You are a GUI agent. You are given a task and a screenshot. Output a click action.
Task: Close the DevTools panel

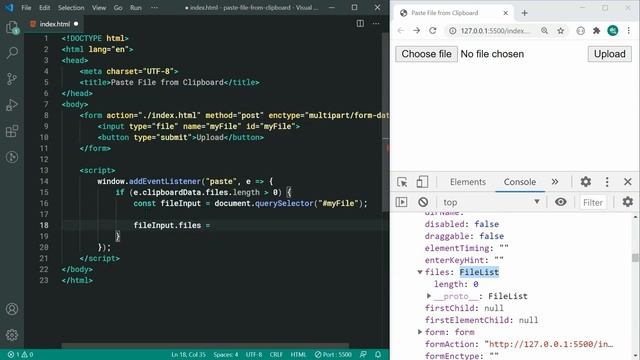point(628,182)
